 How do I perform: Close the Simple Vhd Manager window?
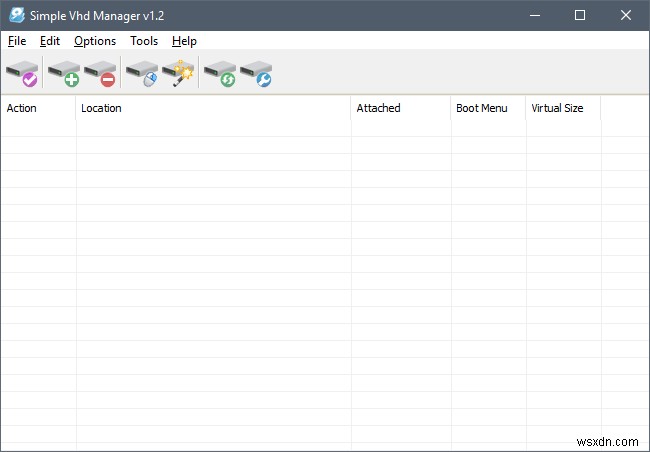[626, 15]
